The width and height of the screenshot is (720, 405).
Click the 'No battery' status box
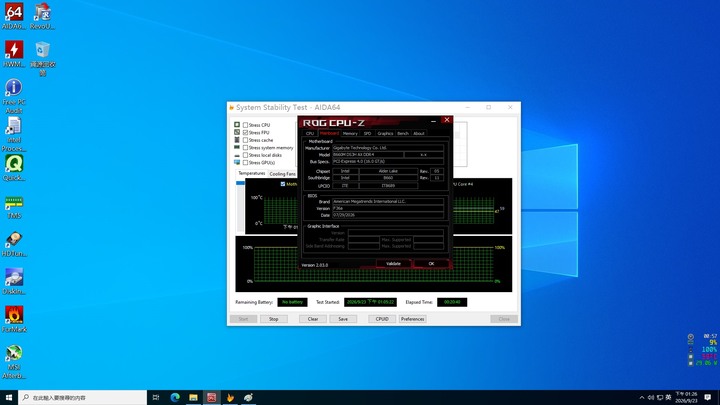tap(292, 302)
